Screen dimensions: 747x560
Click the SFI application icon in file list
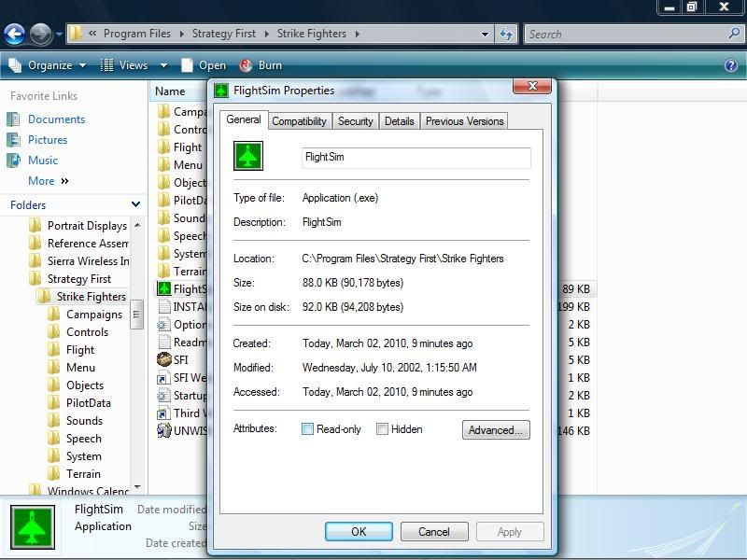164,359
